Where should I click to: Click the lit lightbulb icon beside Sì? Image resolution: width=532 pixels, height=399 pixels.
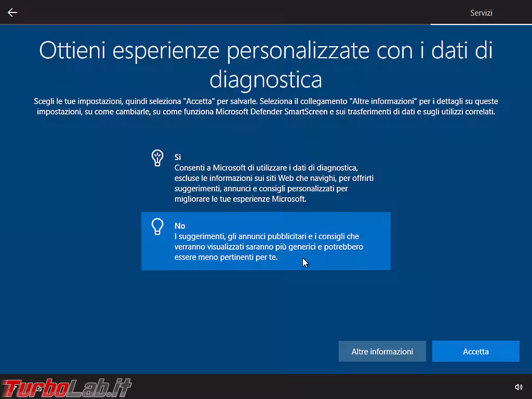coord(157,158)
